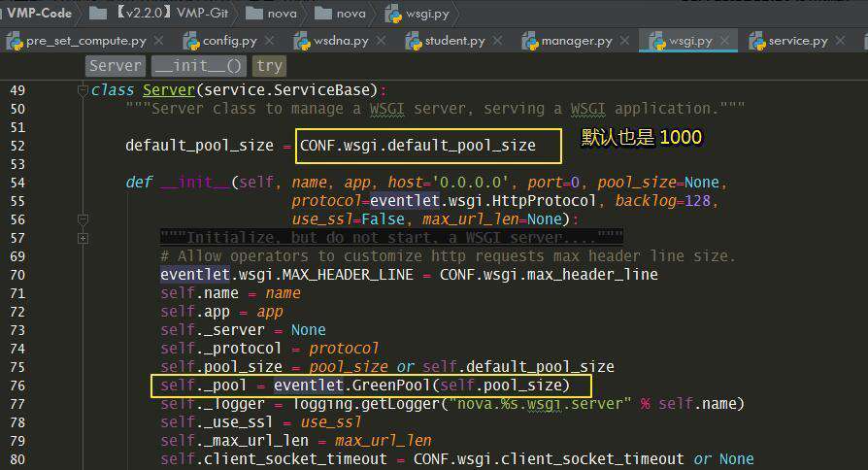
Task: Click the Python icon on config.py tab
Action: tap(191, 41)
